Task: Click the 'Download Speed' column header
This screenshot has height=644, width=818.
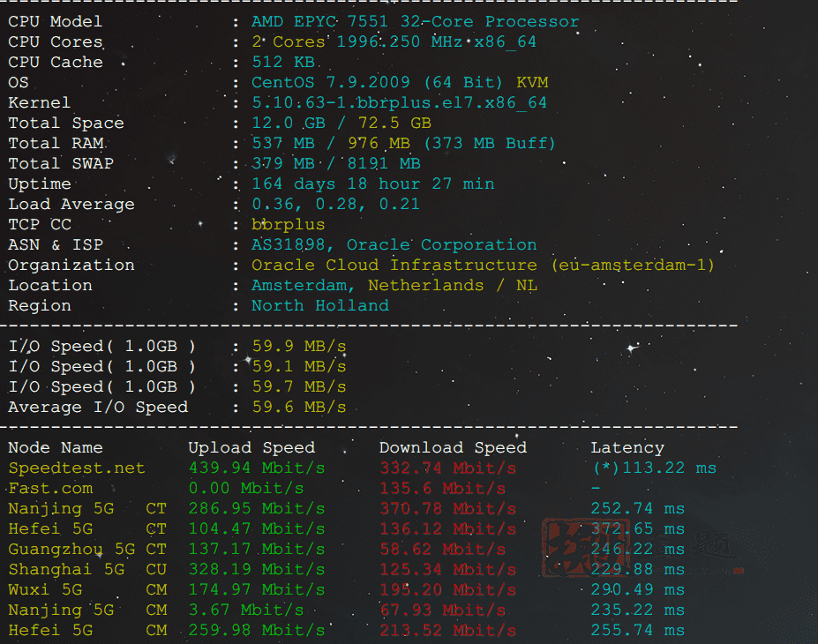Action: tap(453, 448)
